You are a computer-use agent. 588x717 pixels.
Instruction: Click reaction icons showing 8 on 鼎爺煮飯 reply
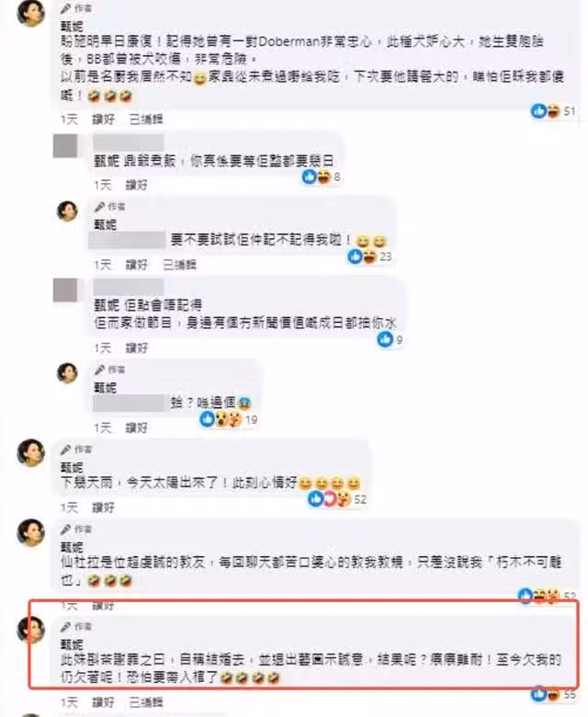click(322, 176)
